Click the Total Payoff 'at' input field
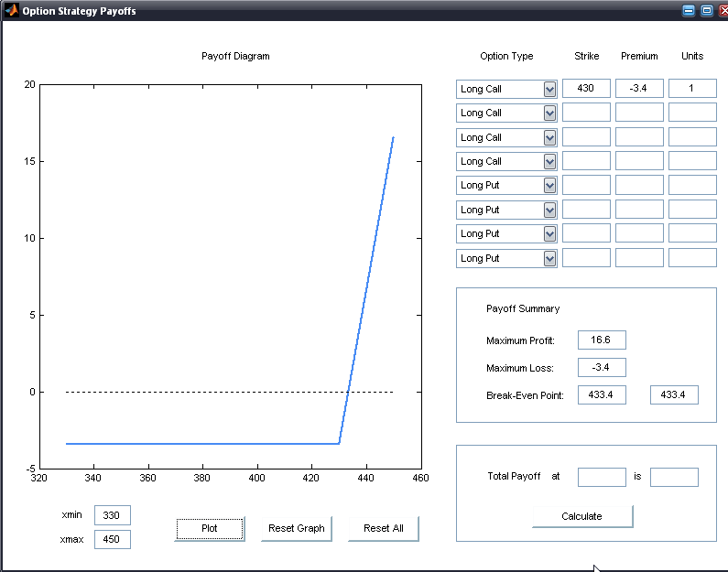This screenshot has height=572, width=728. pos(602,477)
